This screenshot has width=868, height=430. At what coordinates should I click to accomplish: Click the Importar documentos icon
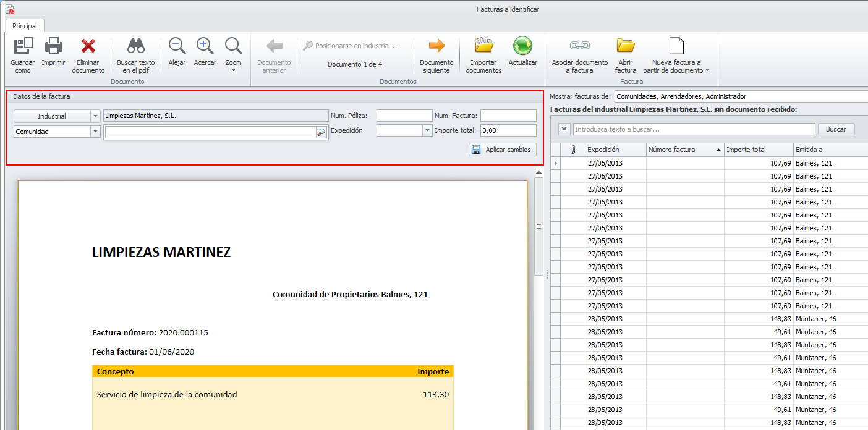483,47
